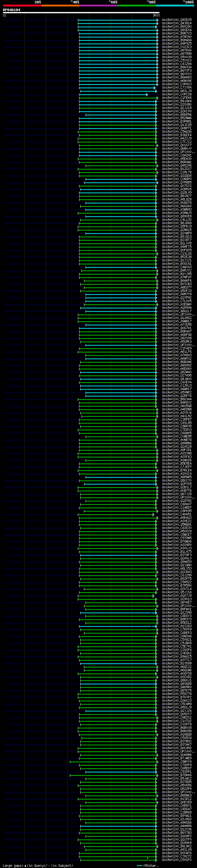The image size is (197, 868).
Task: Select hit UniRef100_B9L8K2
Action: tap(176, 846)
